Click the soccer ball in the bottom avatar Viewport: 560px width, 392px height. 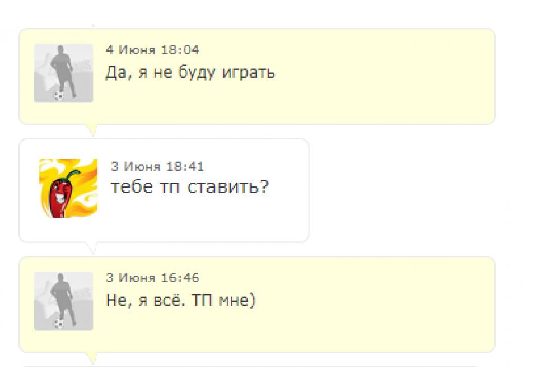(x=59, y=323)
